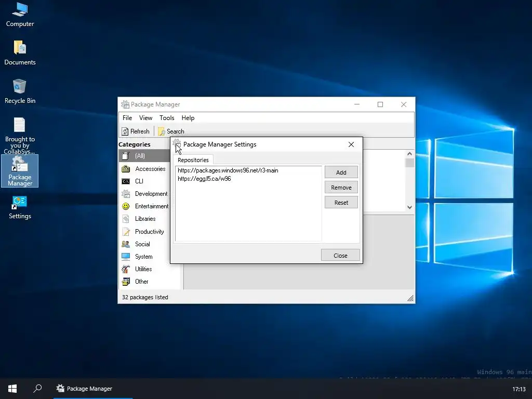The width and height of the screenshot is (532, 399).
Task: Click Package Manager title bar gear icon
Action: (x=125, y=104)
